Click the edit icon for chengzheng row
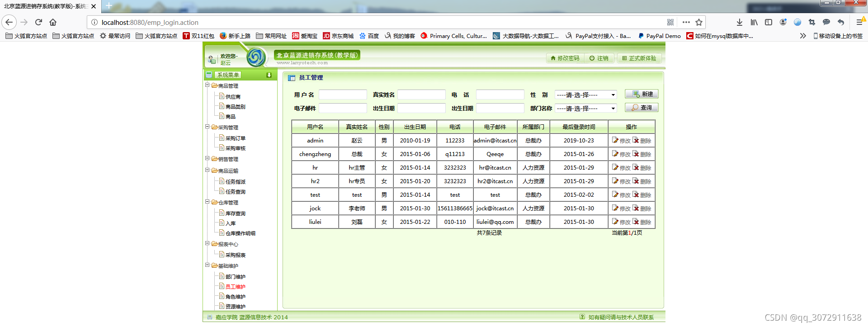The height and width of the screenshot is (327, 868). (615, 154)
